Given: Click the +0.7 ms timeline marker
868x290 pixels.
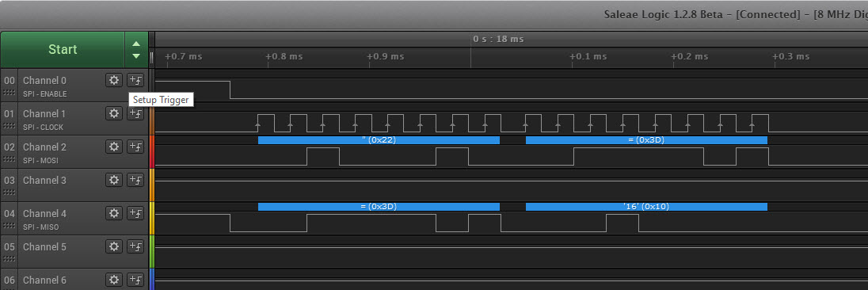Looking at the screenshot, I should pyautogui.click(x=184, y=56).
